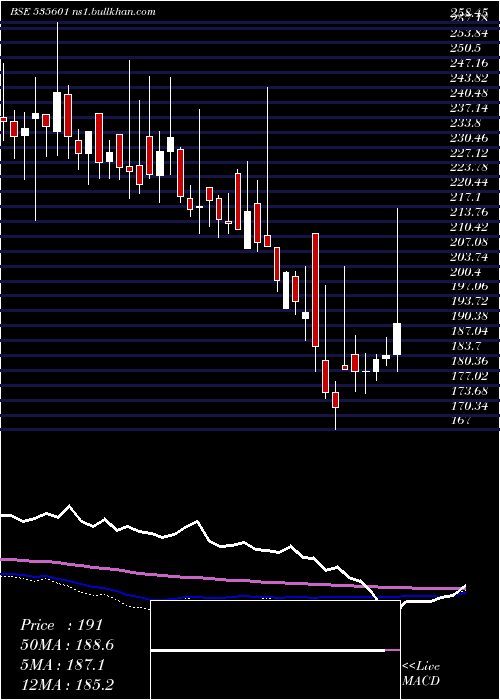Click the 167 price axis label
The height and width of the screenshot is (700, 500).
pyautogui.click(x=460, y=420)
